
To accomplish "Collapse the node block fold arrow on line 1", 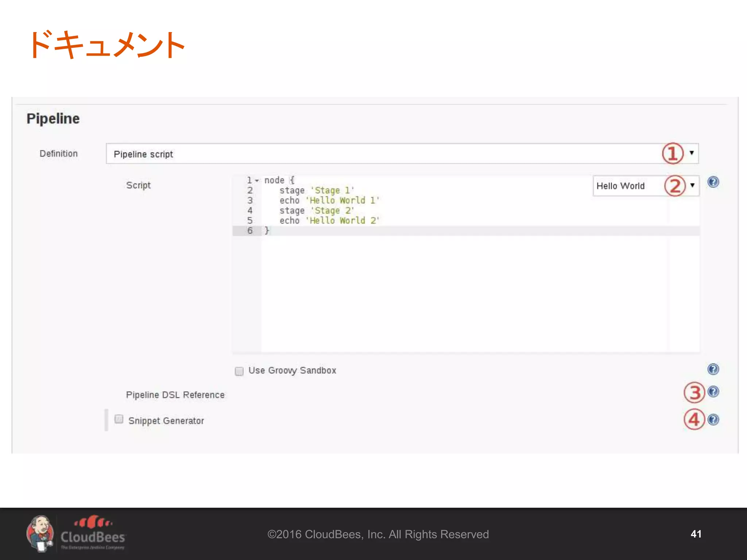I will (257, 181).
